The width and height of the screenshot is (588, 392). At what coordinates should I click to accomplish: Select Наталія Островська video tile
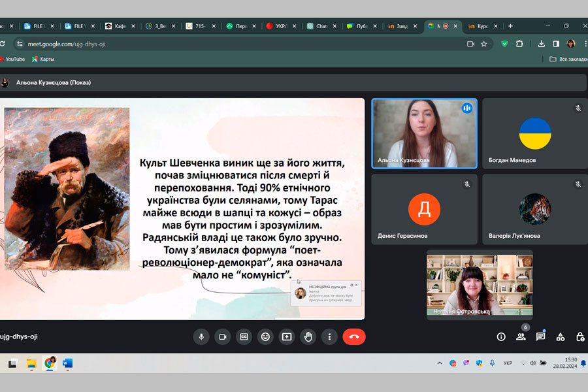[480, 284]
